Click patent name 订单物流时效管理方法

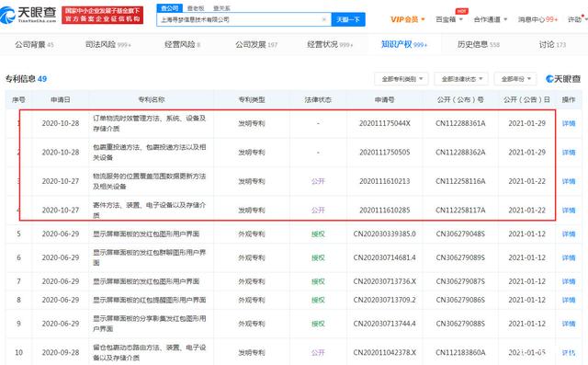tap(149, 123)
